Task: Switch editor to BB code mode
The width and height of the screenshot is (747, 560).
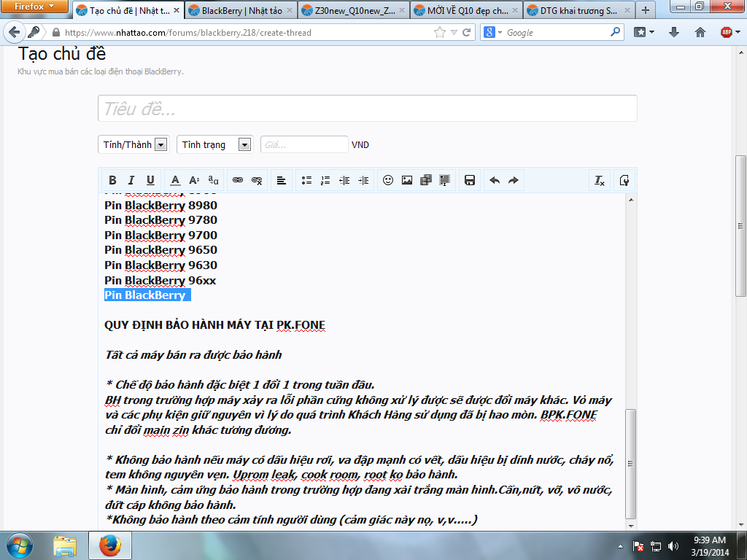Action: 624,180
